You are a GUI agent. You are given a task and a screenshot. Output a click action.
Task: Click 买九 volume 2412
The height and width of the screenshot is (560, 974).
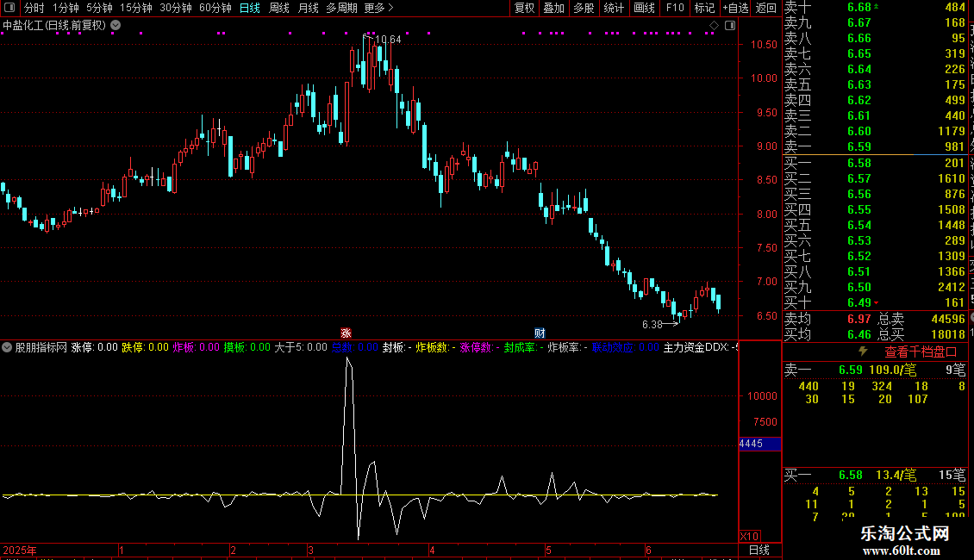coord(951,287)
